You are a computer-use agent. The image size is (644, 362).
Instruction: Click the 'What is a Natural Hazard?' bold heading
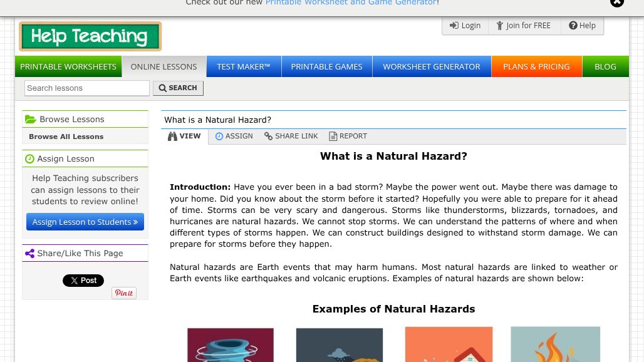pyautogui.click(x=393, y=157)
